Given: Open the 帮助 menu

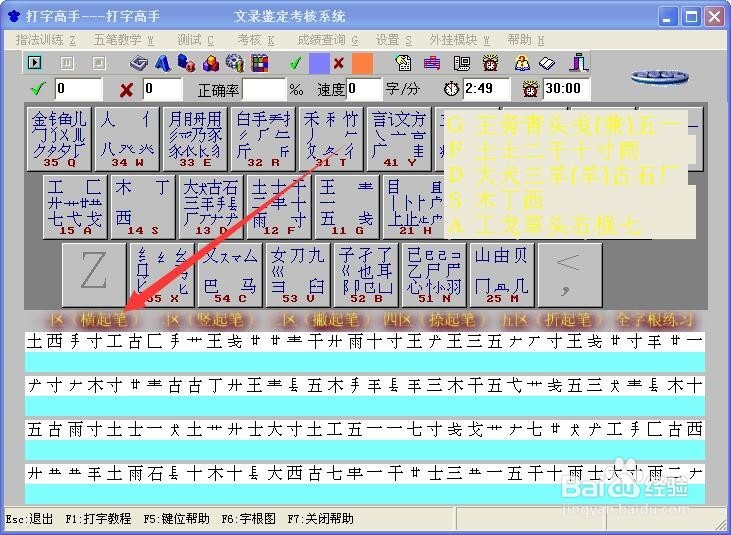Looking at the screenshot, I should tap(526, 40).
